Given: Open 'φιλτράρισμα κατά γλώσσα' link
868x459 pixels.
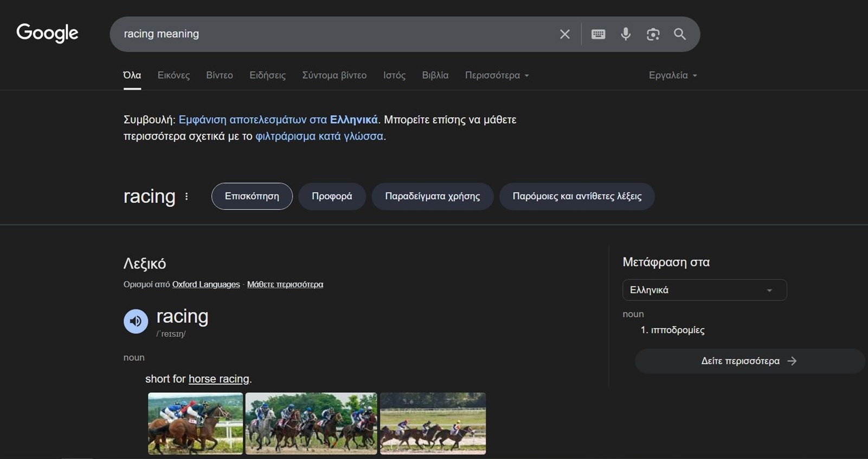Looking at the screenshot, I should pyautogui.click(x=319, y=136).
